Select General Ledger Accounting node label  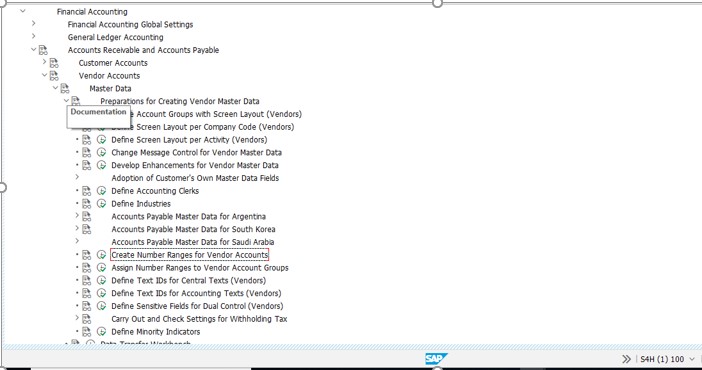[x=116, y=37]
